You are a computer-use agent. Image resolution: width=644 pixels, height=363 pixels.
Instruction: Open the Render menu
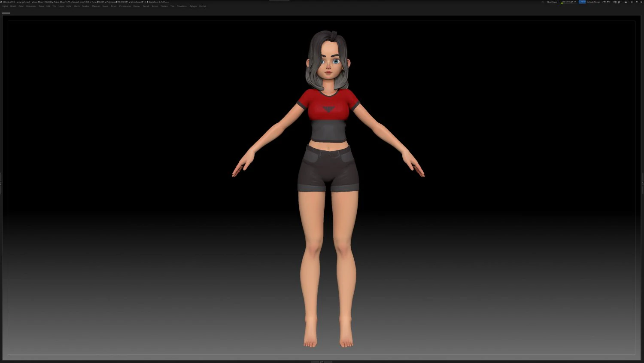pyautogui.click(x=137, y=6)
